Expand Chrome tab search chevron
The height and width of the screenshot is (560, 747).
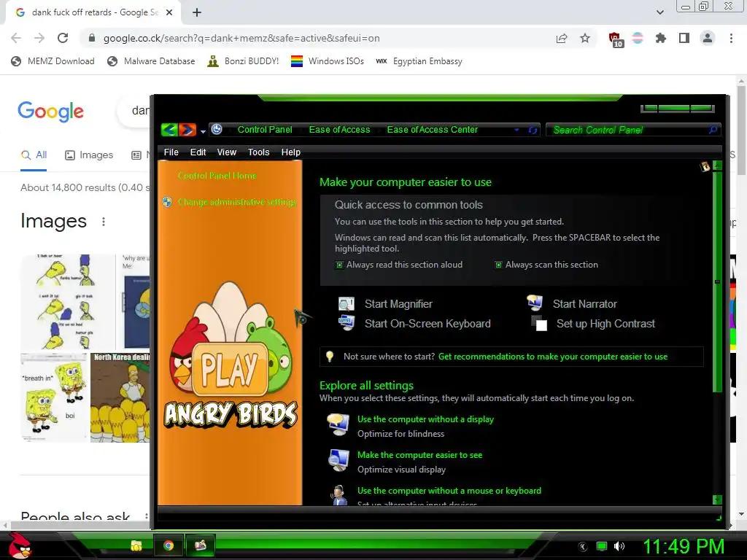[659, 12]
